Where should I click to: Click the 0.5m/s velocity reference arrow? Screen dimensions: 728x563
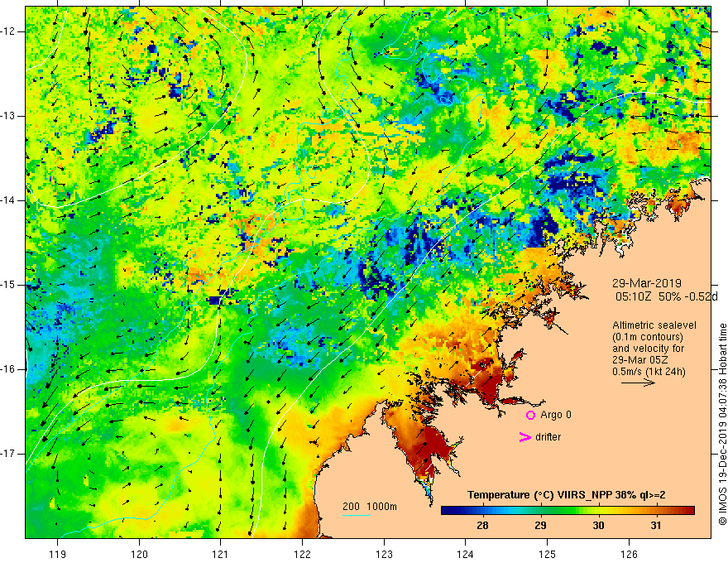[x=638, y=383]
